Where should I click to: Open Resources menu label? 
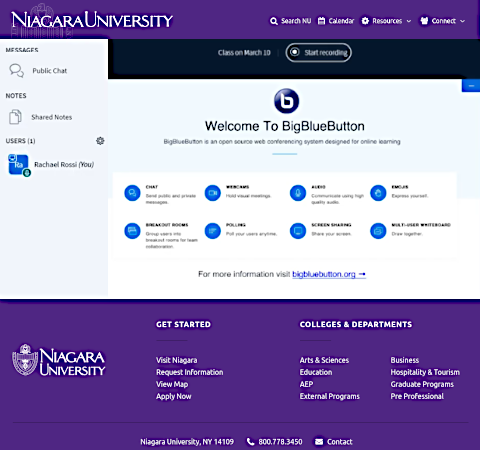(x=387, y=21)
